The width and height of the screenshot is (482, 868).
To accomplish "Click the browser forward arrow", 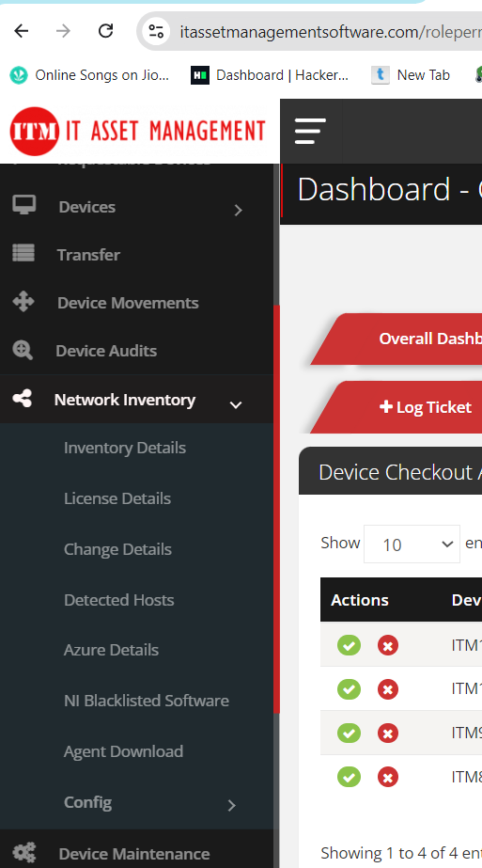I will click(x=63, y=31).
